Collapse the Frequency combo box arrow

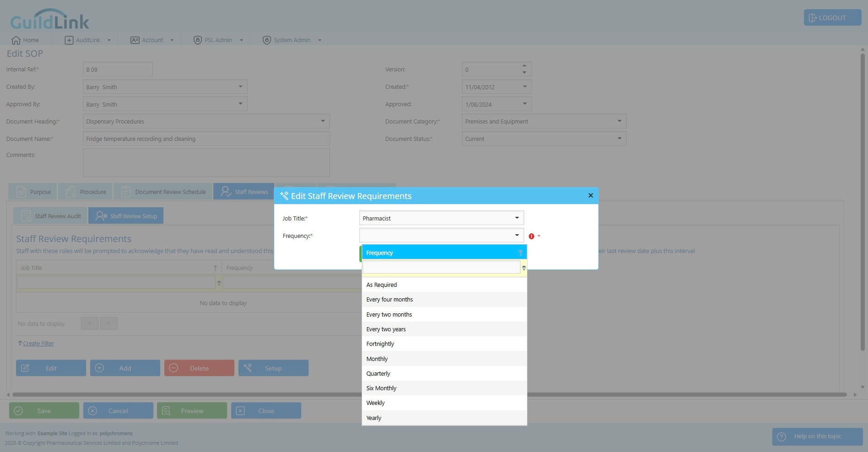517,235
